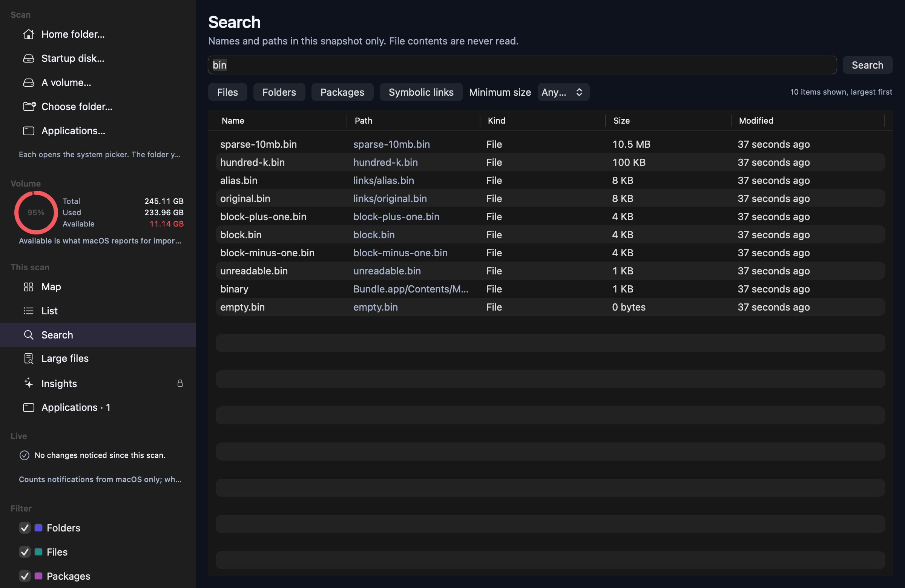
Task: Open Insights in sidebar
Action: pyautogui.click(x=98, y=383)
